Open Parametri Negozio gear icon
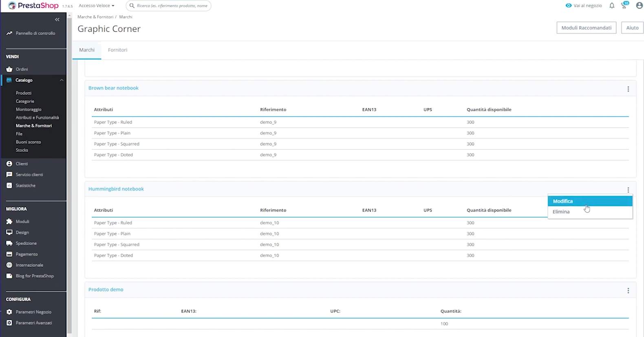644x337 pixels. click(x=9, y=312)
